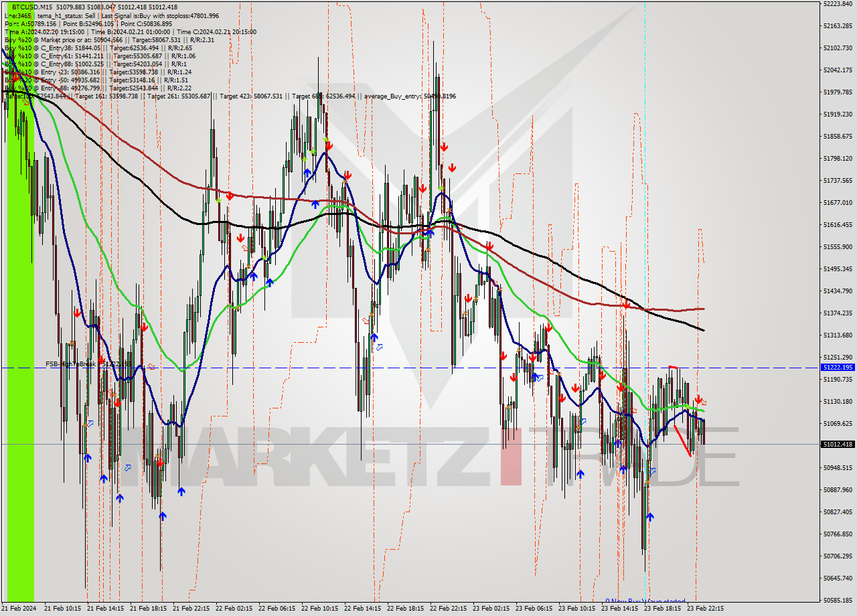The height and width of the screenshot is (616, 857).
Task: Click the 51374.225 price scale label
Action: [838, 313]
